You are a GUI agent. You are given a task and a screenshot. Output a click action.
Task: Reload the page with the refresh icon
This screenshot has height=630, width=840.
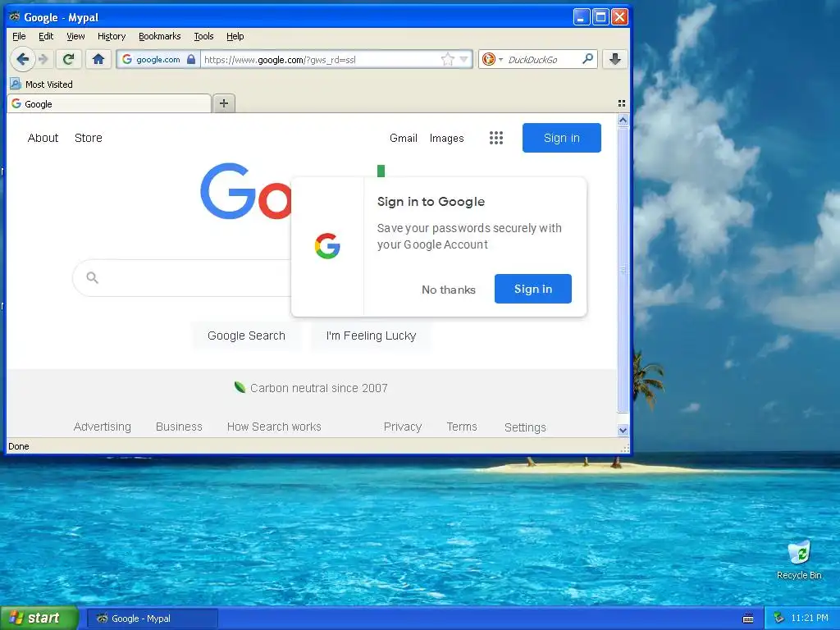[69, 59]
